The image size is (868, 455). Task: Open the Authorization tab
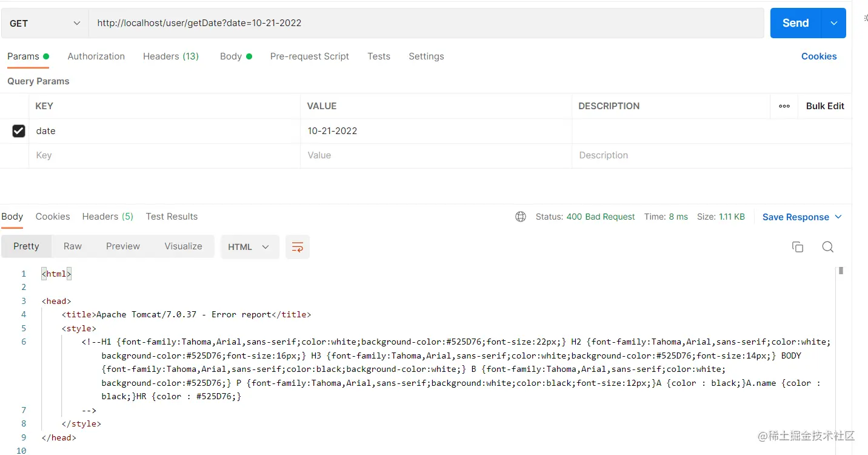pos(96,56)
